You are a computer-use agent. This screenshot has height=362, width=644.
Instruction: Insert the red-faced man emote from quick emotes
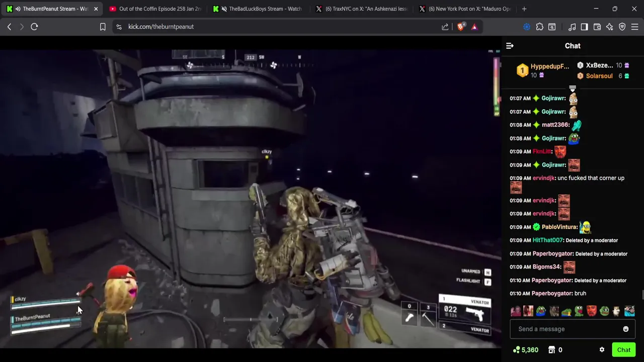coord(592,311)
